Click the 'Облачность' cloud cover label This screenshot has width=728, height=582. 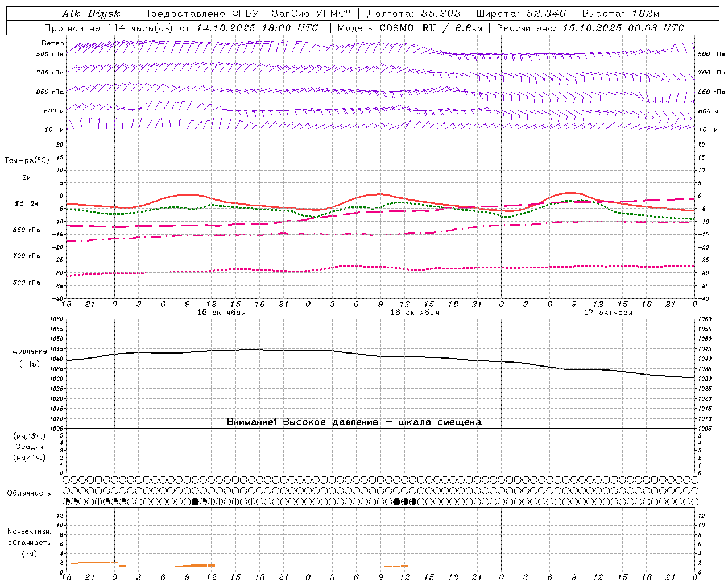(29, 493)
